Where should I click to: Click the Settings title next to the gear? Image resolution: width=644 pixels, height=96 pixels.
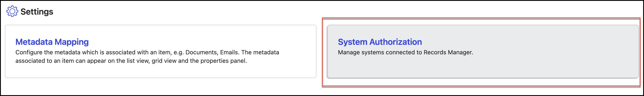tap(37, 11)
